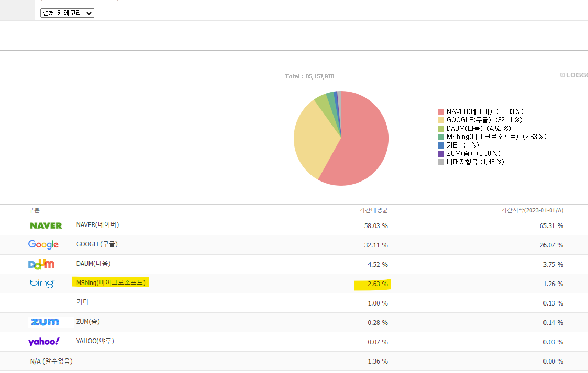Click legend text ZUM(줌) (0.28 %)
This screenshot has width=588, height=373.
pos(473,154)
